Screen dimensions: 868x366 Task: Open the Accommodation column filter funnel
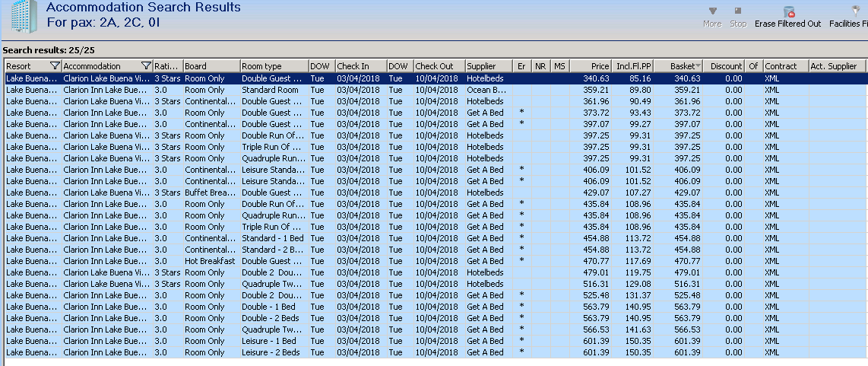tap(146, 66)
